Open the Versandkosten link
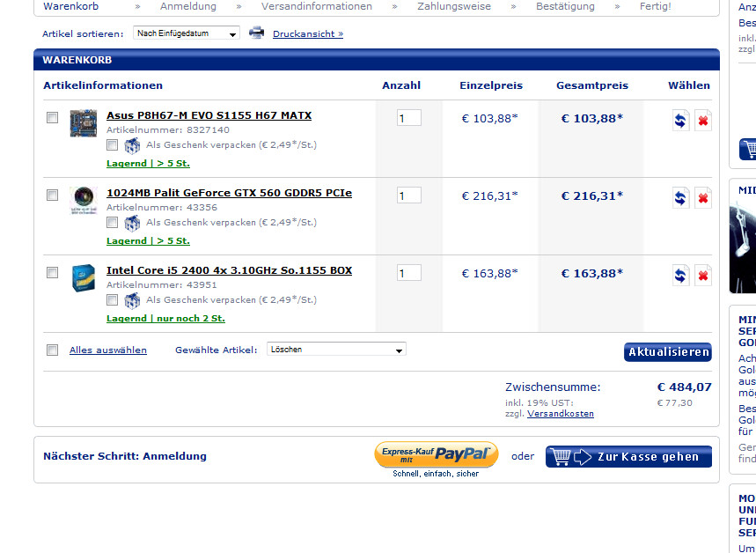 (561, 414)
